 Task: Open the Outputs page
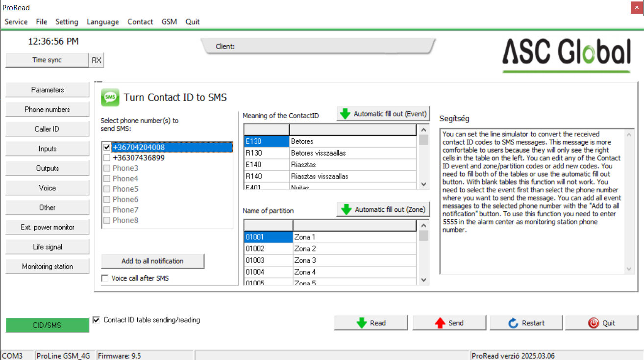[x=48, y=168]
